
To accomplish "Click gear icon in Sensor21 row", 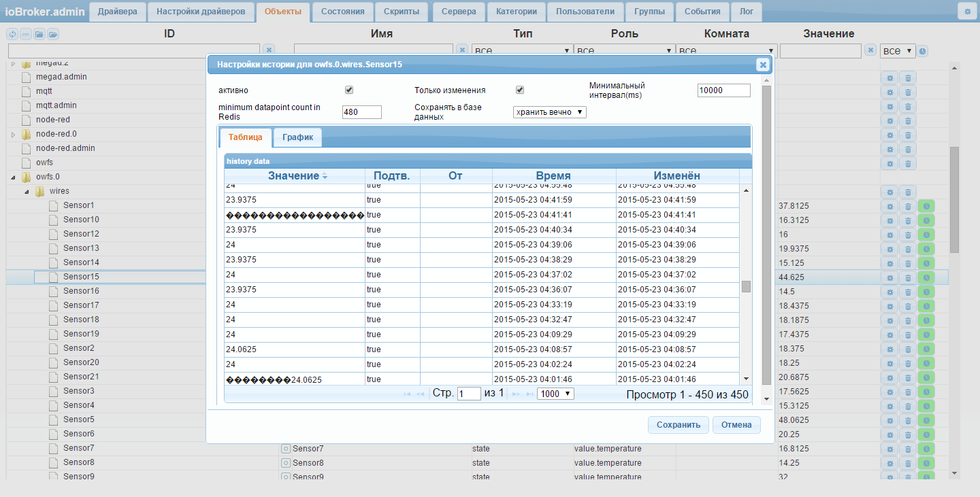I will [x=889, y=377].
